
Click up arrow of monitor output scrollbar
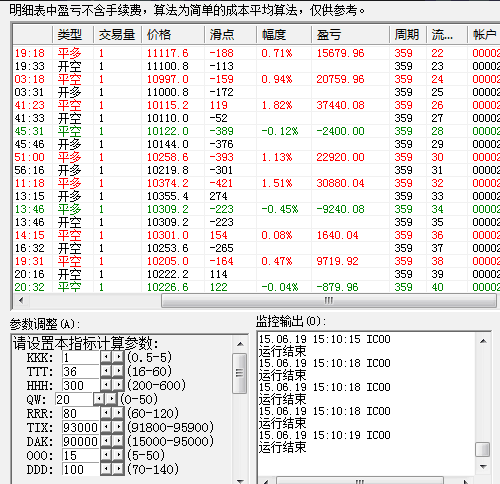(x=483, y=341)
